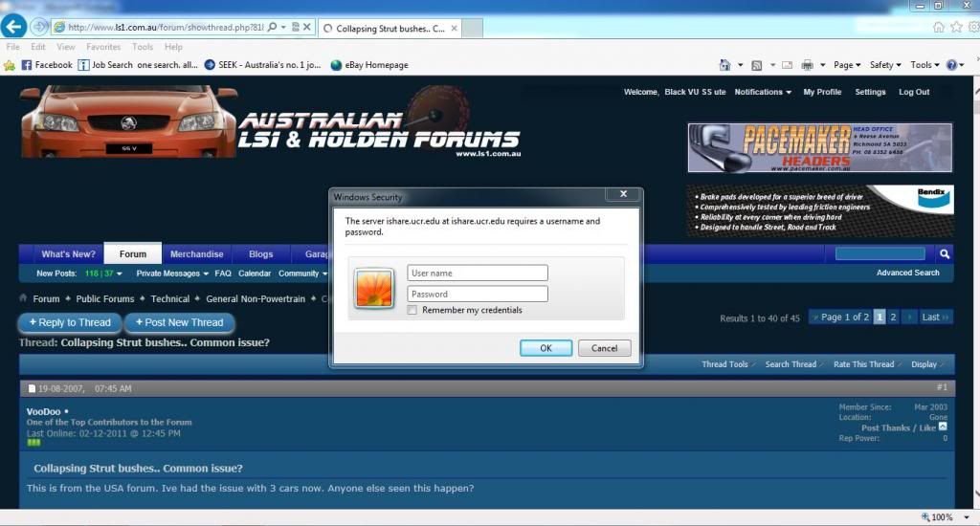Open the Add to Favorites star icon

(x=10, y=65)
